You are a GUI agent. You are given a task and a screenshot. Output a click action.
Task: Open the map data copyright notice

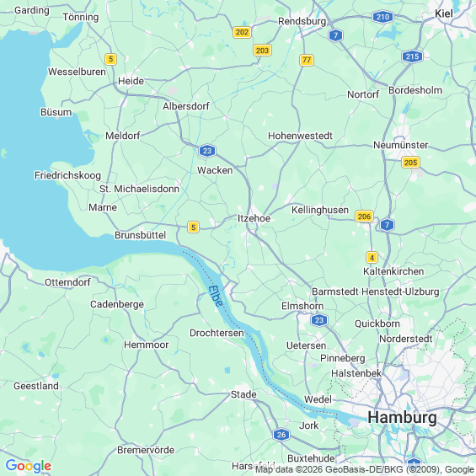(366, 469)
